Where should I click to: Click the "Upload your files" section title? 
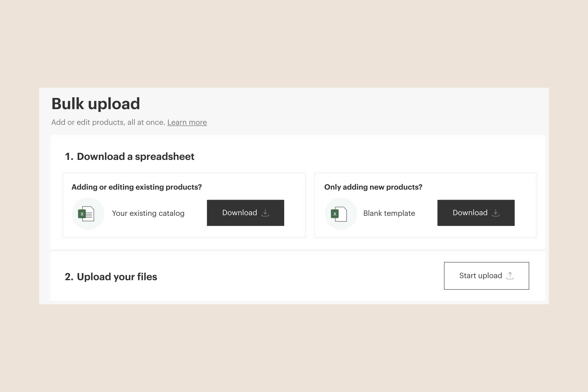117,277
